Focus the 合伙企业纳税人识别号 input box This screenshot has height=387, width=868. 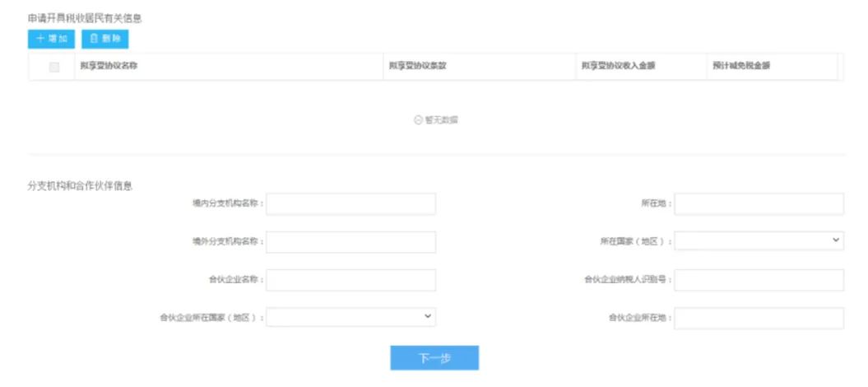click(x=759, y=280)
